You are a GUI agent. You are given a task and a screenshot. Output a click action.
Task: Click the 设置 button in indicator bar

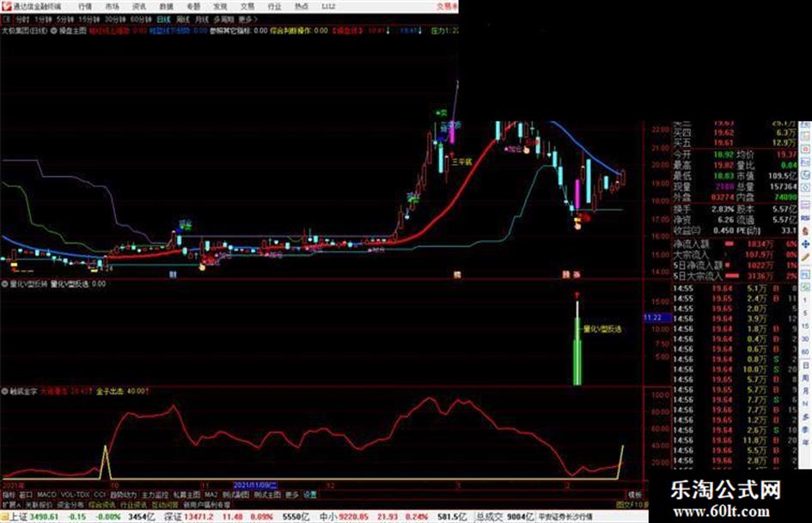point(309,495)
